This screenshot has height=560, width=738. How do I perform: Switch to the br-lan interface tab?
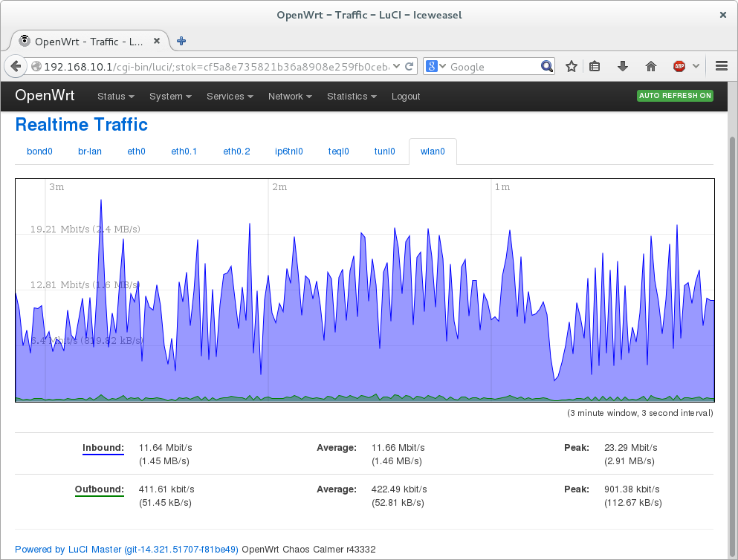[x=90, y=152]
